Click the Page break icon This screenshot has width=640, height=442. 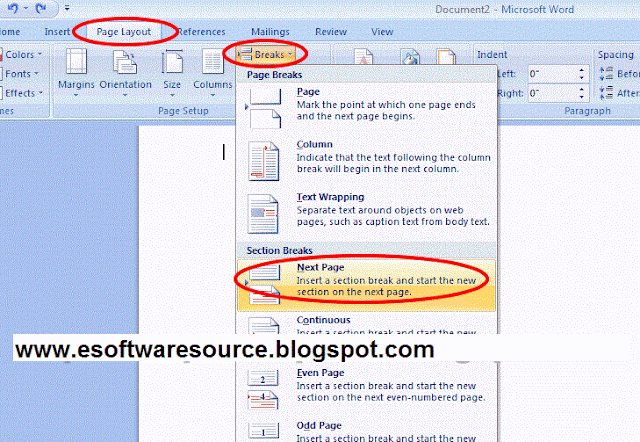[x=264, y=109]
